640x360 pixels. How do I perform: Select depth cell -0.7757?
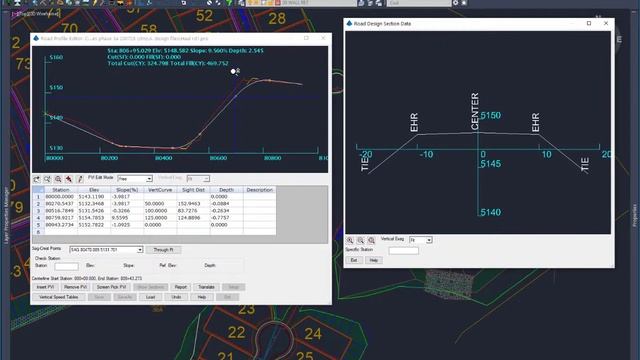(227, 218)
